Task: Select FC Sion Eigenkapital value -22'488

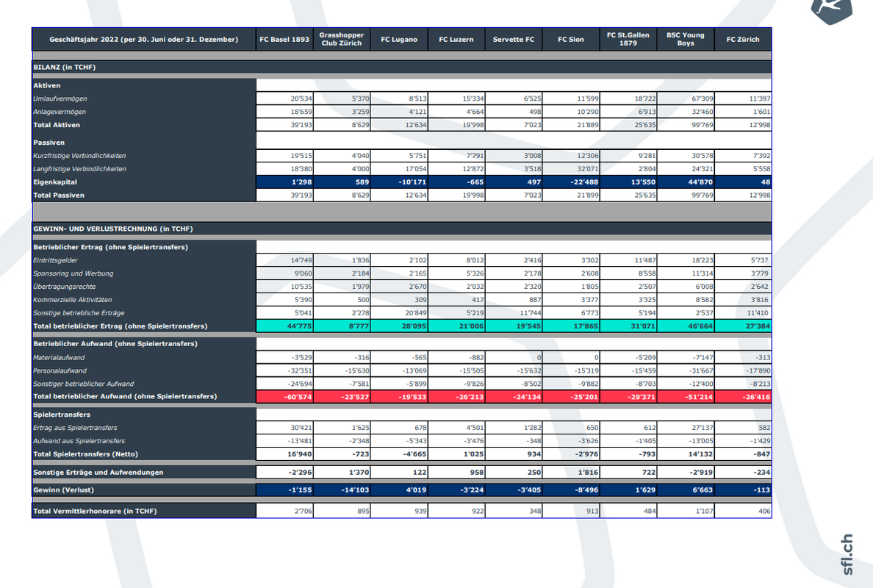Action: [571, 182]
